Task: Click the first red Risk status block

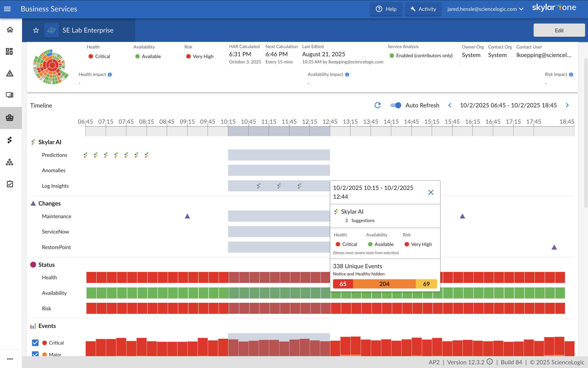Action: point(91,308)
